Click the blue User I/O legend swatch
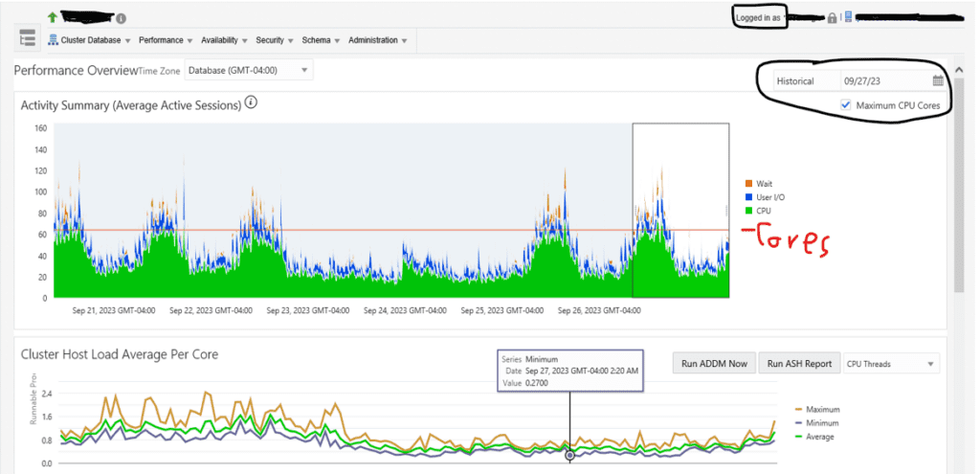The width and height of the screenshot is (980, 474). [747, 197]
